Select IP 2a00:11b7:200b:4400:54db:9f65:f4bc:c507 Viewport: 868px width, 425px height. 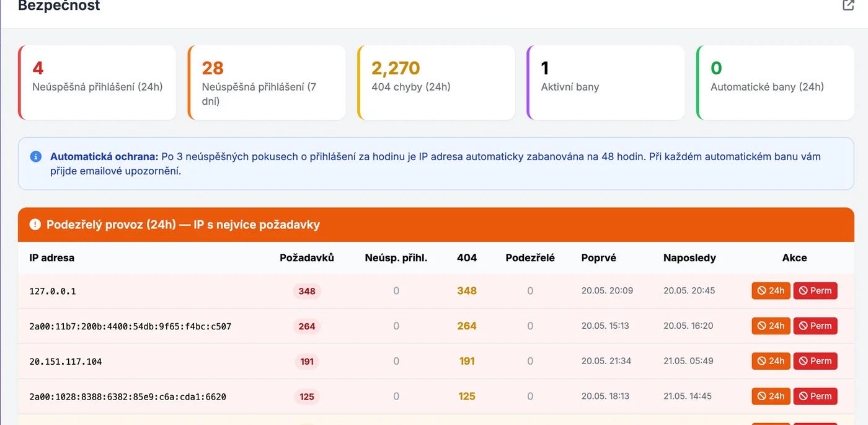click(130, 326)
